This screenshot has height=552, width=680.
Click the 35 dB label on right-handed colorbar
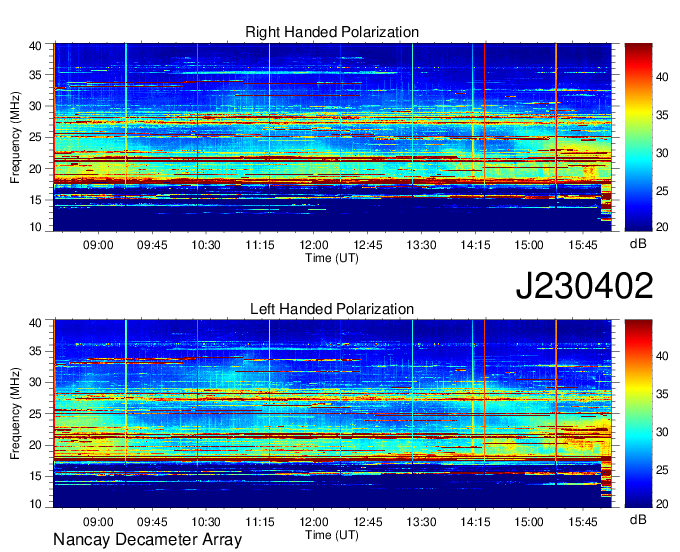[x=662, y=115]
